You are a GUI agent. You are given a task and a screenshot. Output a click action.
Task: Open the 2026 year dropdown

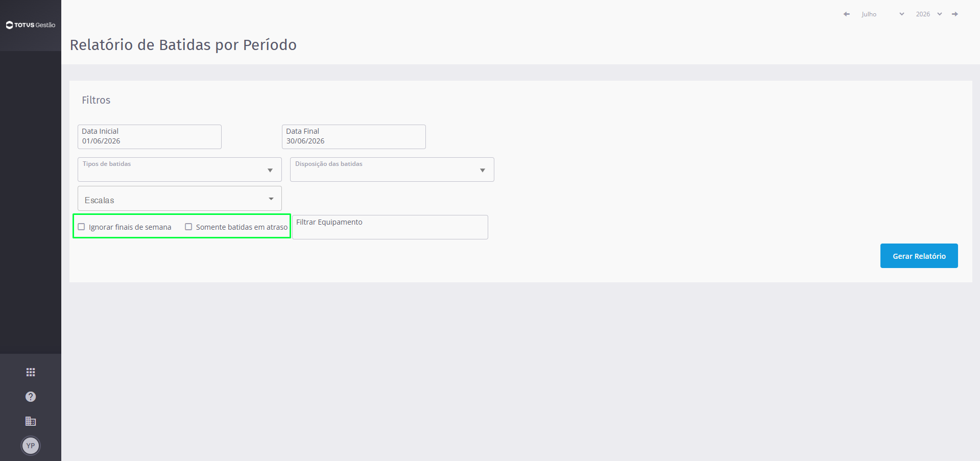pos(929,14)
